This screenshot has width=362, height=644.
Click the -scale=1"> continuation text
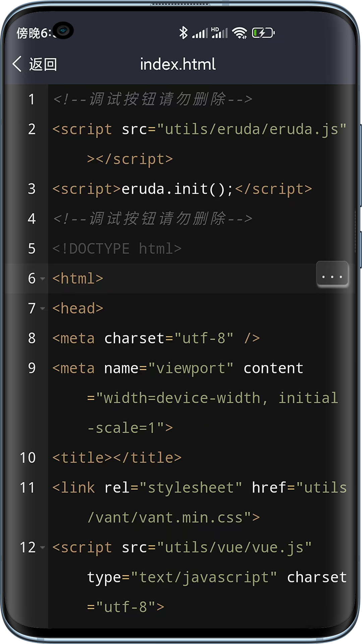coord(130,428)
